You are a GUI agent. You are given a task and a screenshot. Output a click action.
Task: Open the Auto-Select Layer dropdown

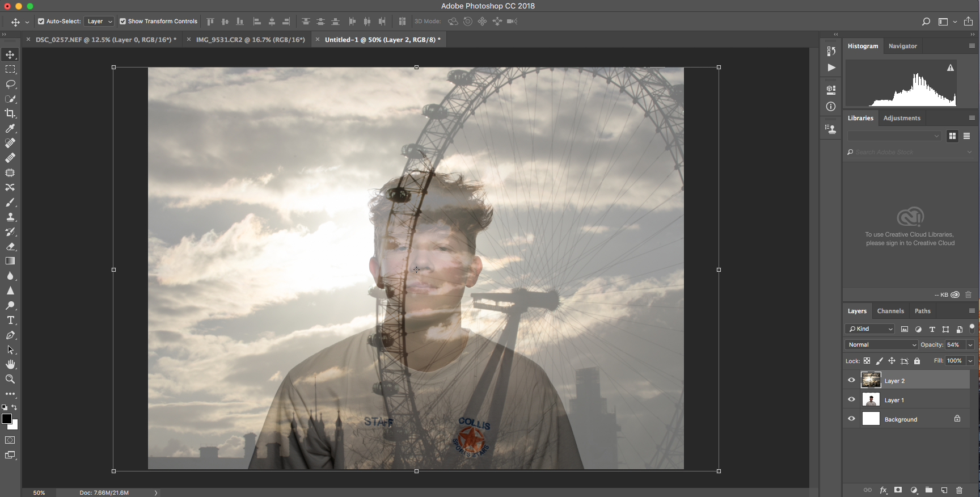click(x=99, y=22)
